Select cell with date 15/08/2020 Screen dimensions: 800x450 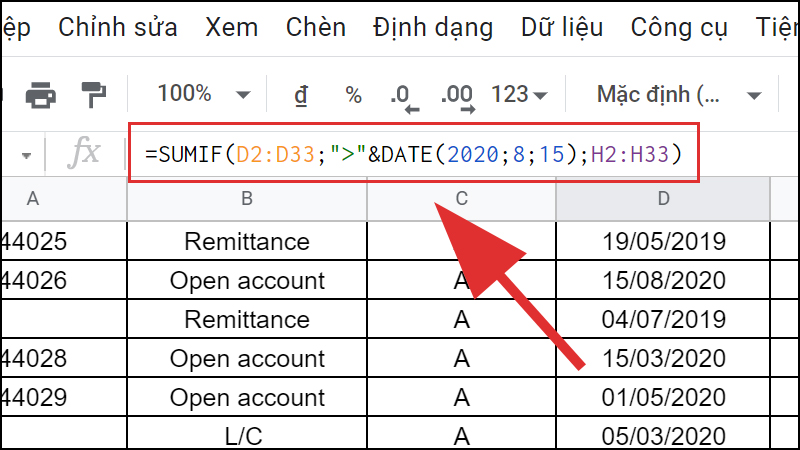point(663,281)
